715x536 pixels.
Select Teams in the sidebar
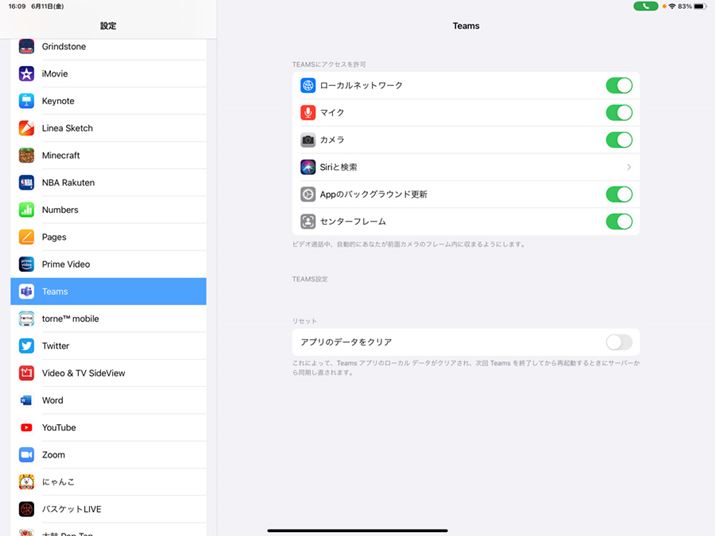109,291
